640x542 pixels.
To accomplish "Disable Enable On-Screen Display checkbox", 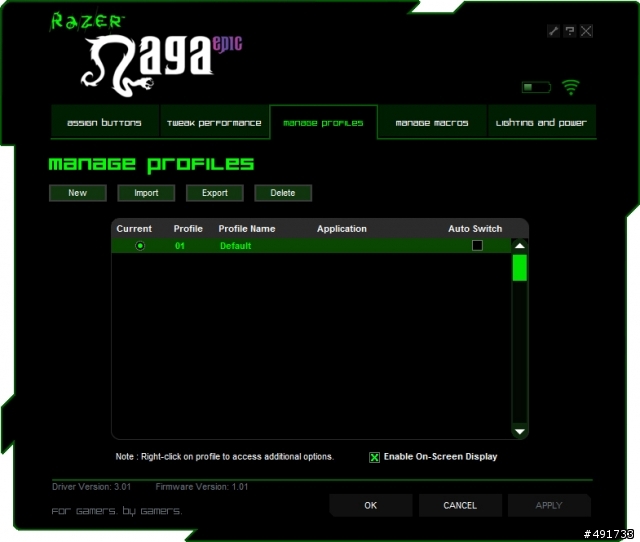I will coord(374,457).
